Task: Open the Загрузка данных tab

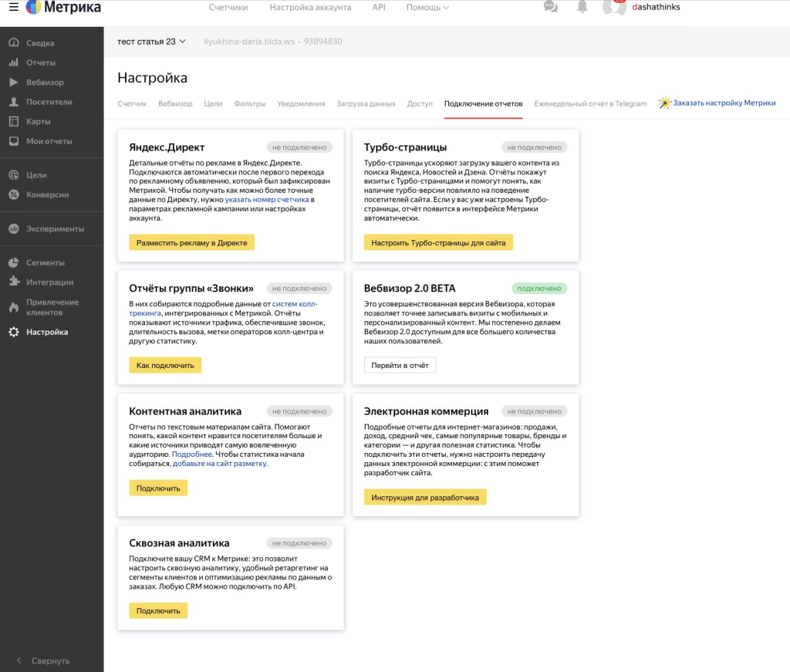Action: 366,103
